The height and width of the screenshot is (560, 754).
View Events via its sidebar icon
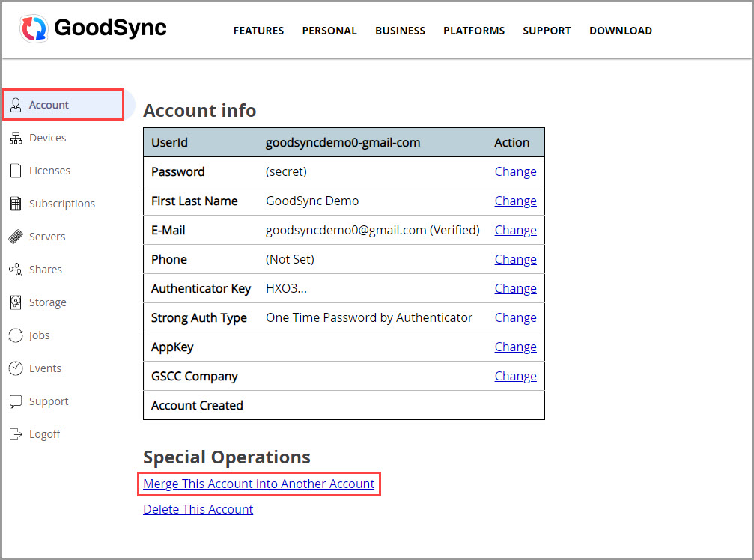(x=16, y=368)
